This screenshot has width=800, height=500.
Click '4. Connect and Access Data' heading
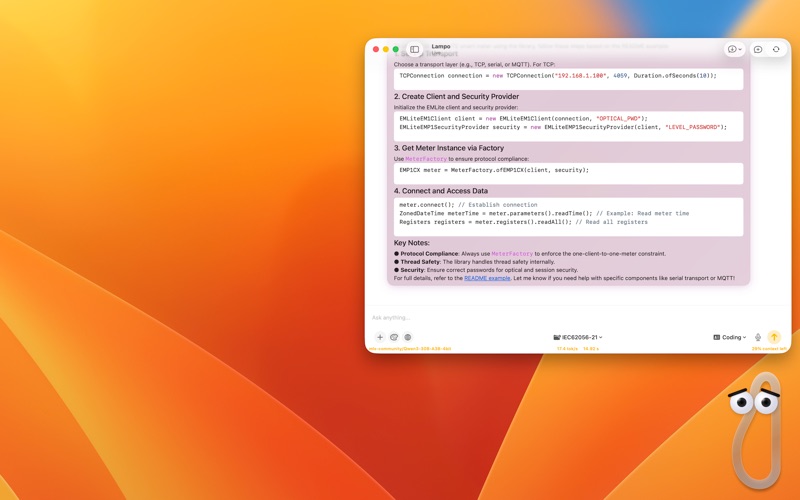coord(440,191)
